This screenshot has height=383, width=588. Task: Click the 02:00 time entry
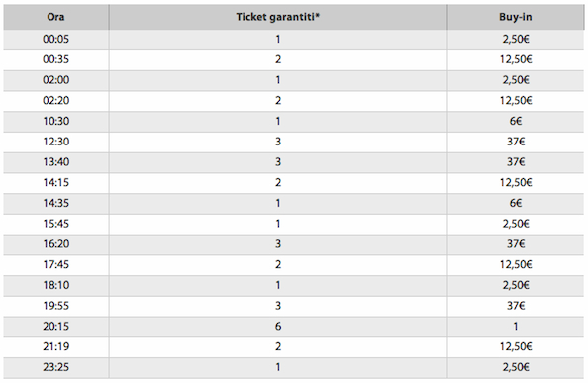pos(55,80)
